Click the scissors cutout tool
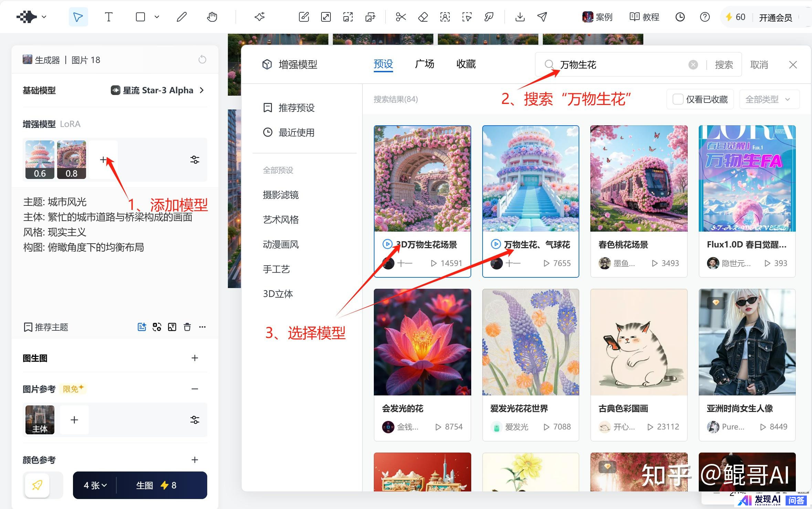This screenshot has width=812, height=509. [x=401, y=17]
